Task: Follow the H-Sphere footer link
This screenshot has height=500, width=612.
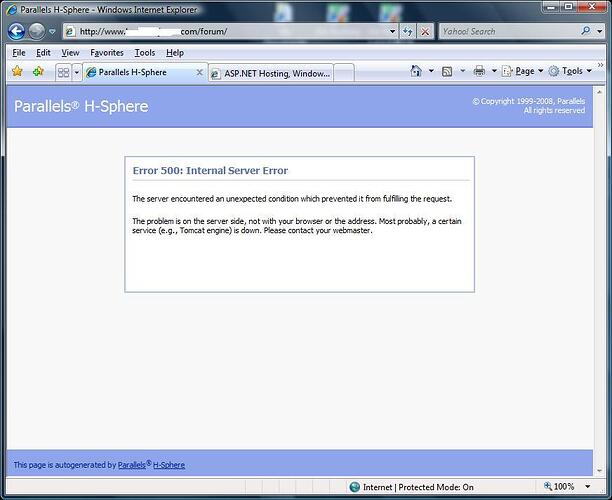Action: (x=169, y=465)
